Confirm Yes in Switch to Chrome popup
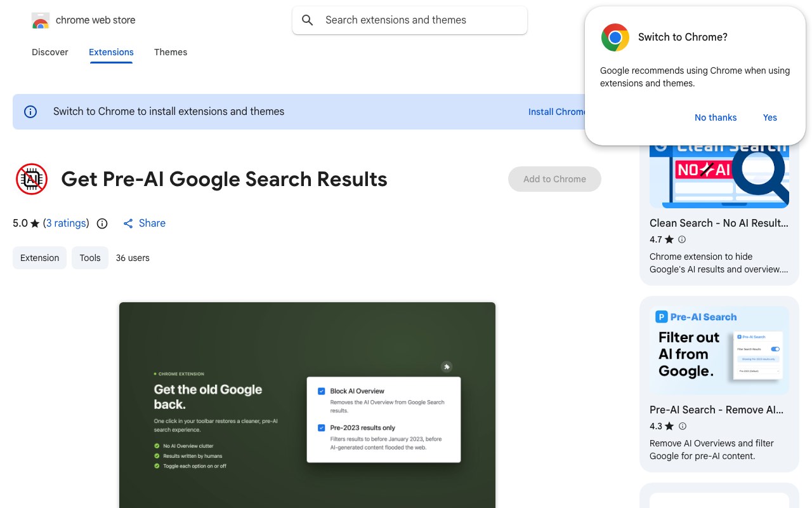The width and height of the screenshot is (812, 508). [x=770, y=117]
